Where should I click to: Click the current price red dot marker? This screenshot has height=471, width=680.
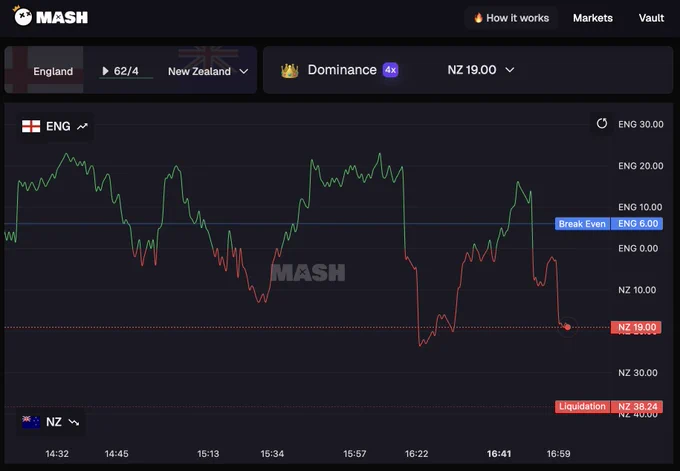[x=567, y=327]
